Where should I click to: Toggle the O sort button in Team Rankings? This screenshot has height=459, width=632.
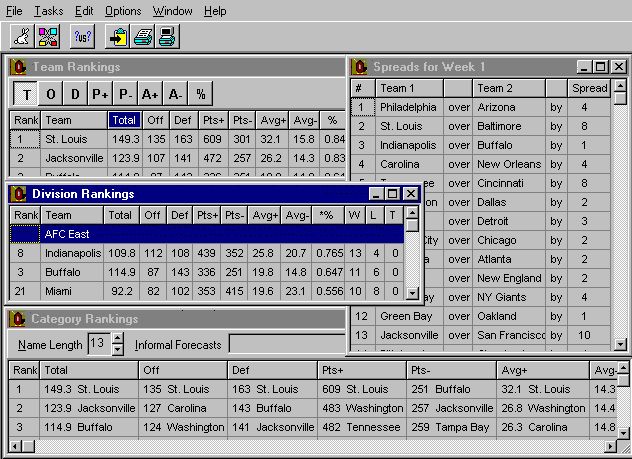(50, 94)
